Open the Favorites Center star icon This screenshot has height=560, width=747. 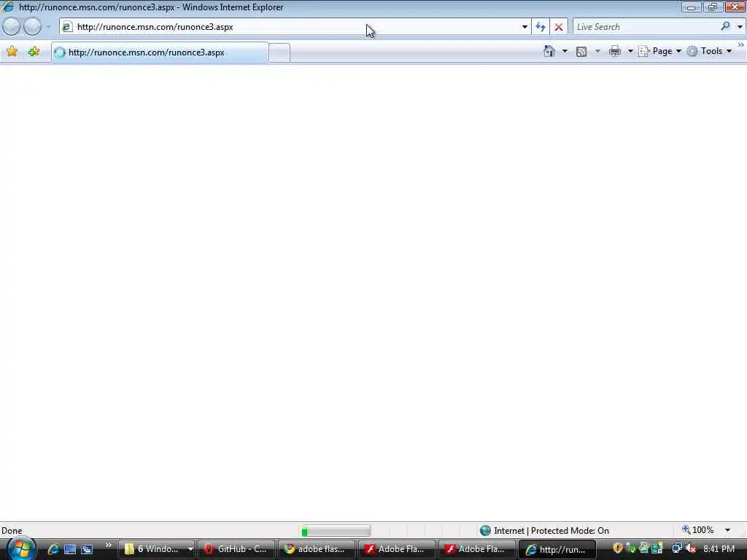click(x=12, y=52)
